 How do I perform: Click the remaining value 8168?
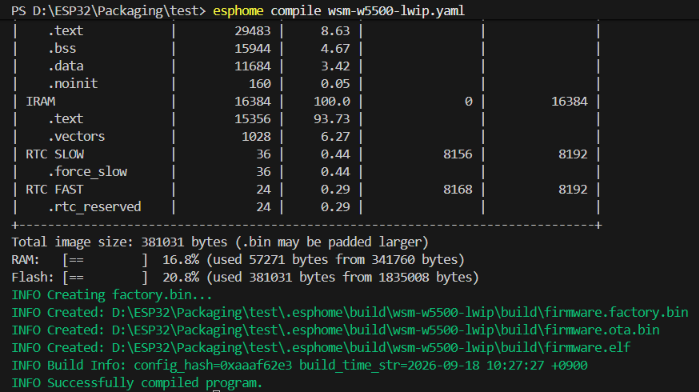[x=457, y=189]
